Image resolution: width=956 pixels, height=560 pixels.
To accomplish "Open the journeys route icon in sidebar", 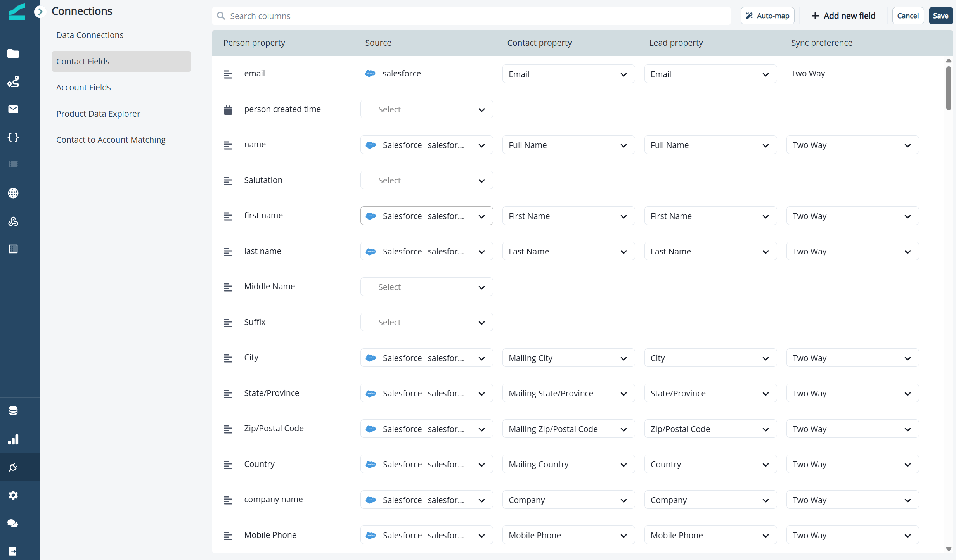I will (13, 81).
